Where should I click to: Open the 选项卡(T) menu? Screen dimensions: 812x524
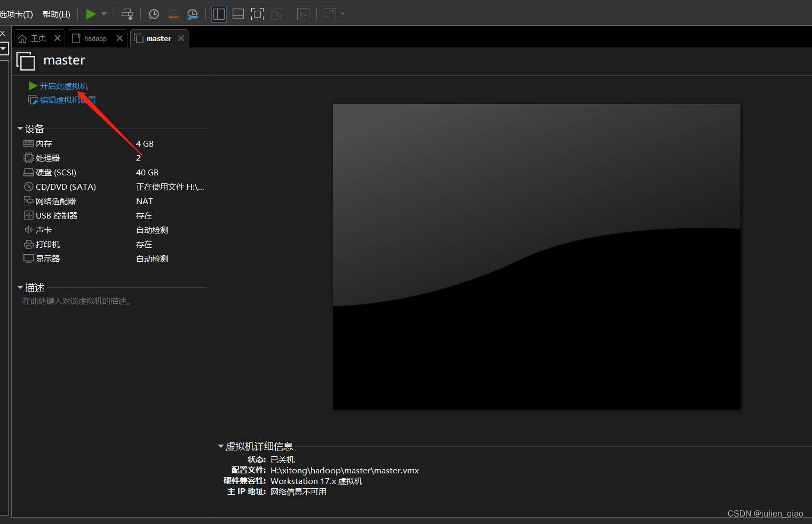16,14
